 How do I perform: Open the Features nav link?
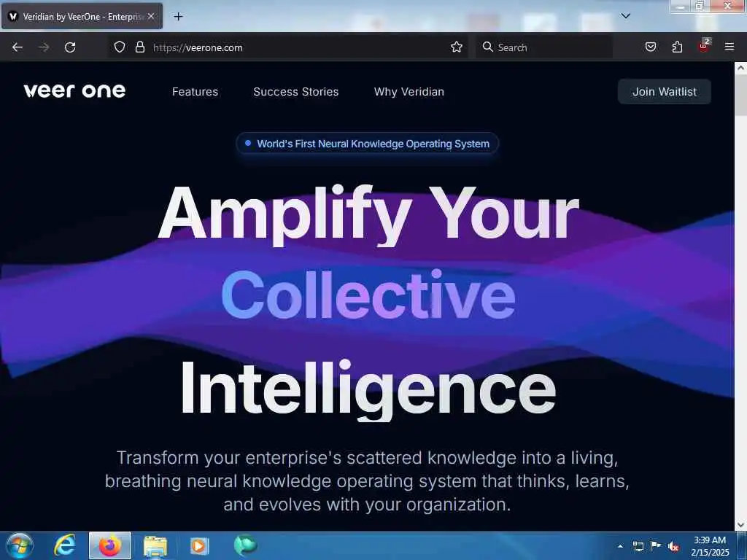(195, 91)
